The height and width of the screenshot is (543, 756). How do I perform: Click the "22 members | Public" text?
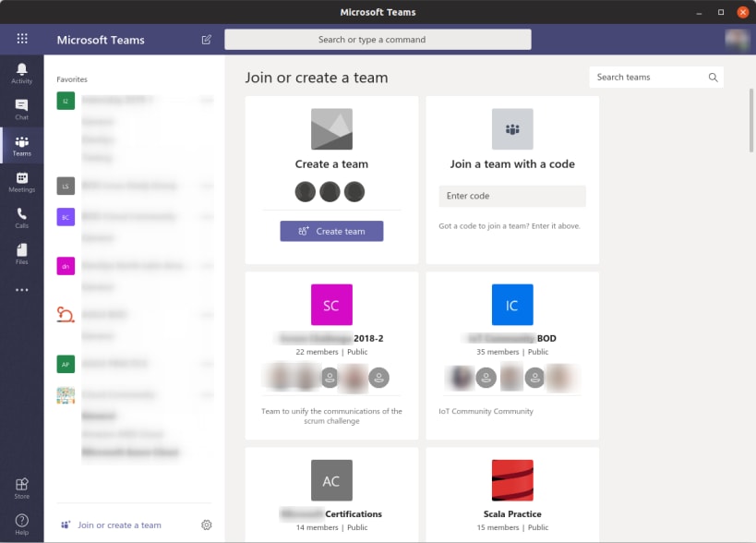click(331, 352)
